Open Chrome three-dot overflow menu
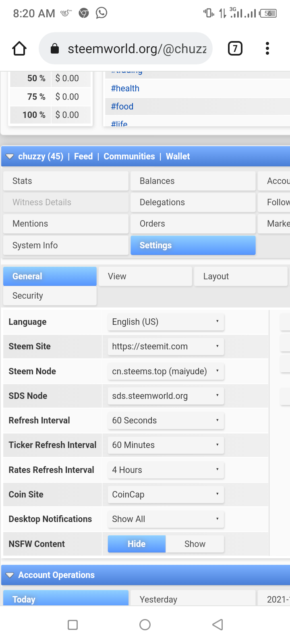Image resolution: width=290 pixels, height=644 pixels. click(x=267, y=49)
